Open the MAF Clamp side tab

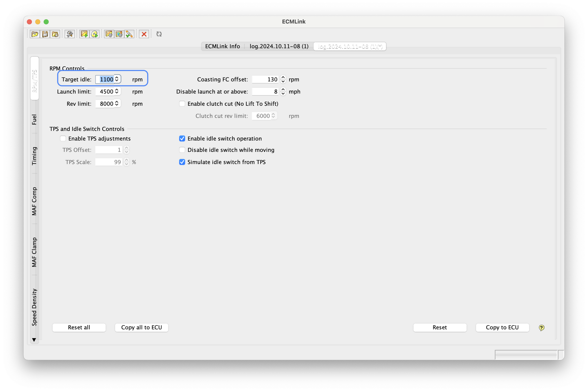tap(34, 252)
